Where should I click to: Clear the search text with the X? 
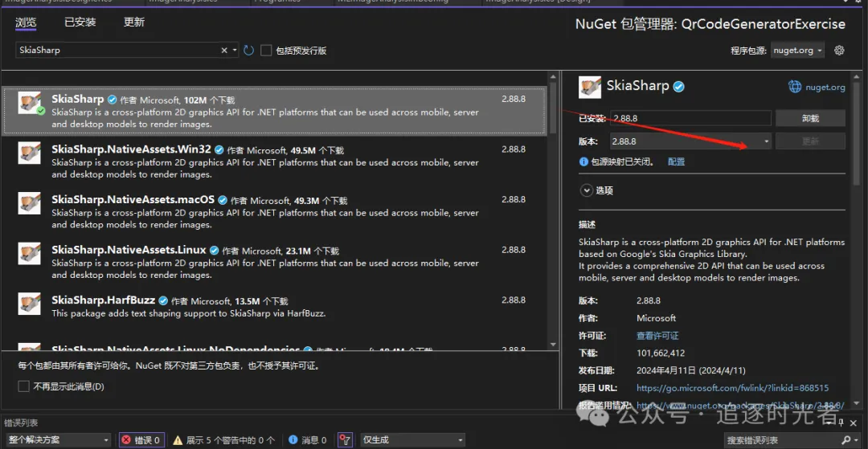(x=224, y=51)
